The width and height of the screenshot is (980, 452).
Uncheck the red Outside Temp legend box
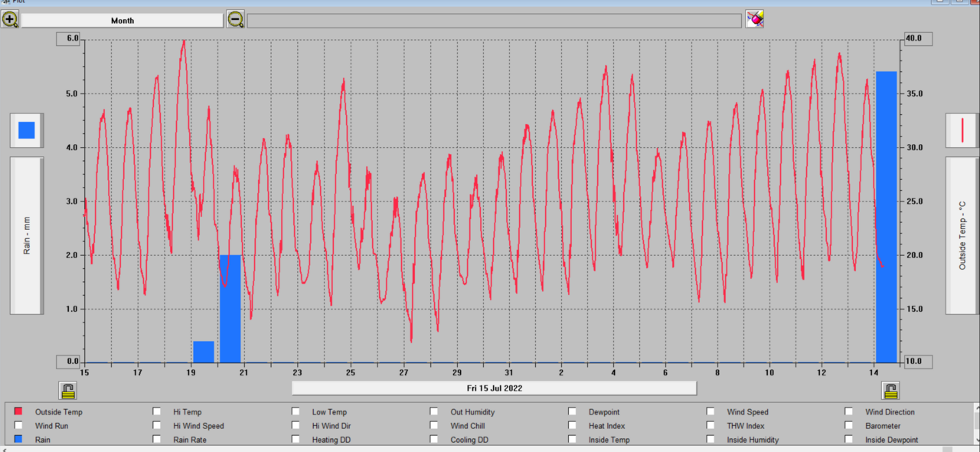(x=18, y=412)
